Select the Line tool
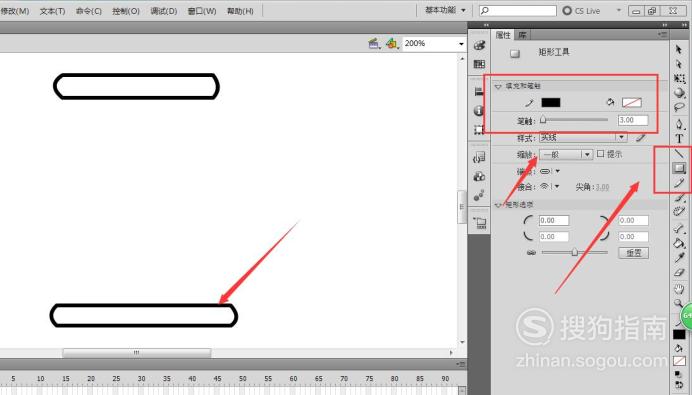The image size is (692, 395). [679, 154]
